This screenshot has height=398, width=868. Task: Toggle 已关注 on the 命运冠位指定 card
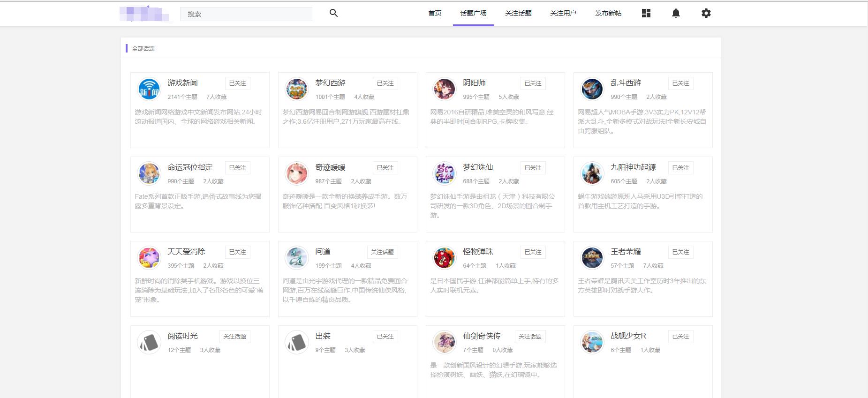click(237, 168)
